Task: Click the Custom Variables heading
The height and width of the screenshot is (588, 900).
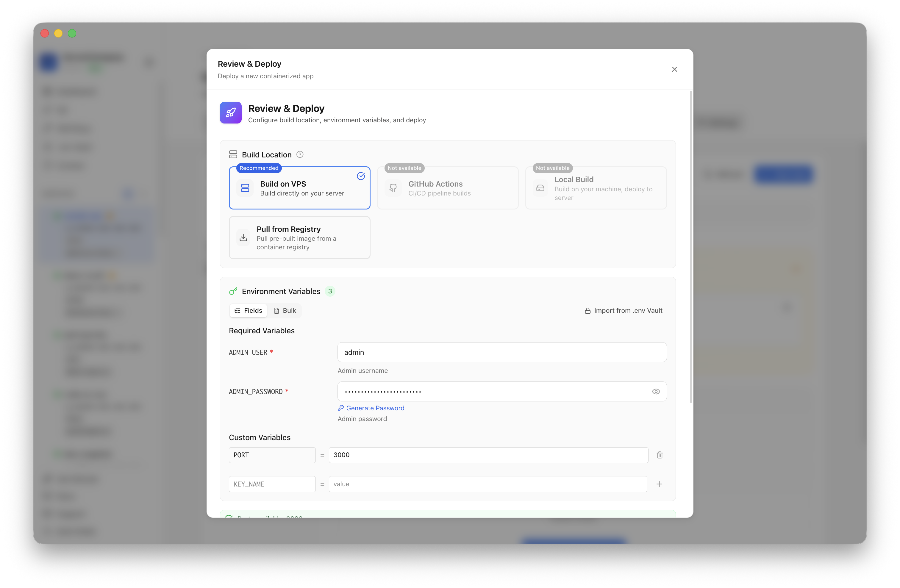Action: click(x=260, y=437)
